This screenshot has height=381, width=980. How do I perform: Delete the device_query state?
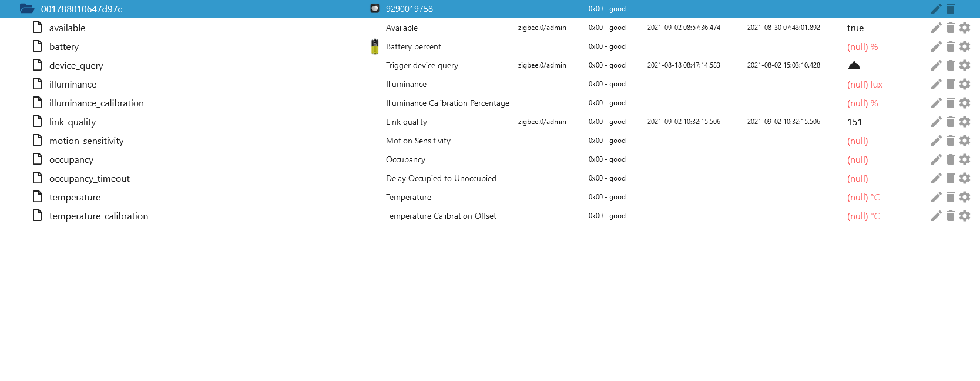951,65
